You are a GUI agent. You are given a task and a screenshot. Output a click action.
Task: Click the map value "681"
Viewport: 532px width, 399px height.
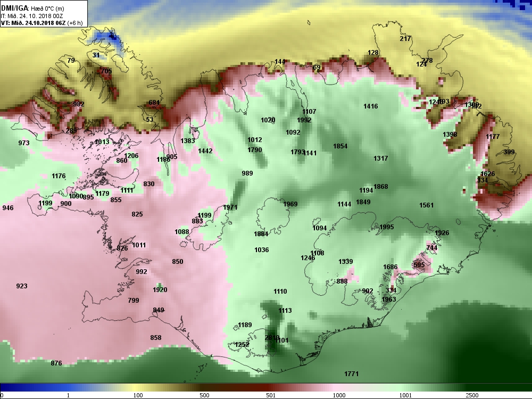pyautogui.click(x=154, y=103)
